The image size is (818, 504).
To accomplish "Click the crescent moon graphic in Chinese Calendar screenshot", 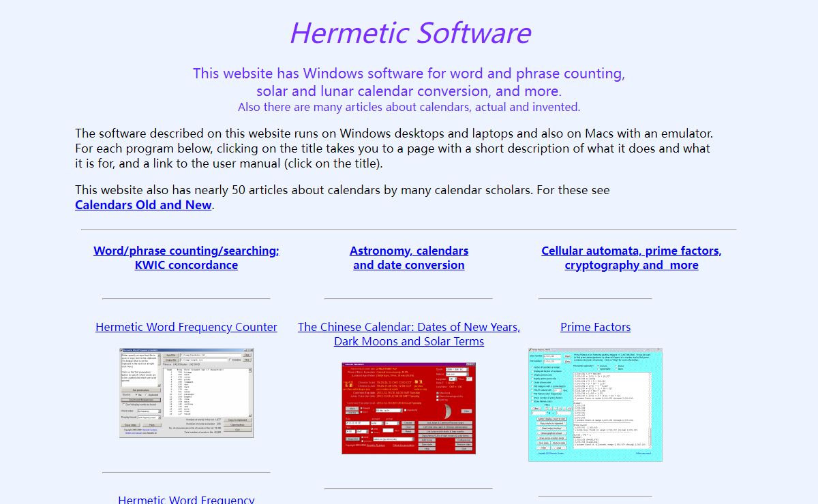I will pyautogui.click(x=448, y=411).
